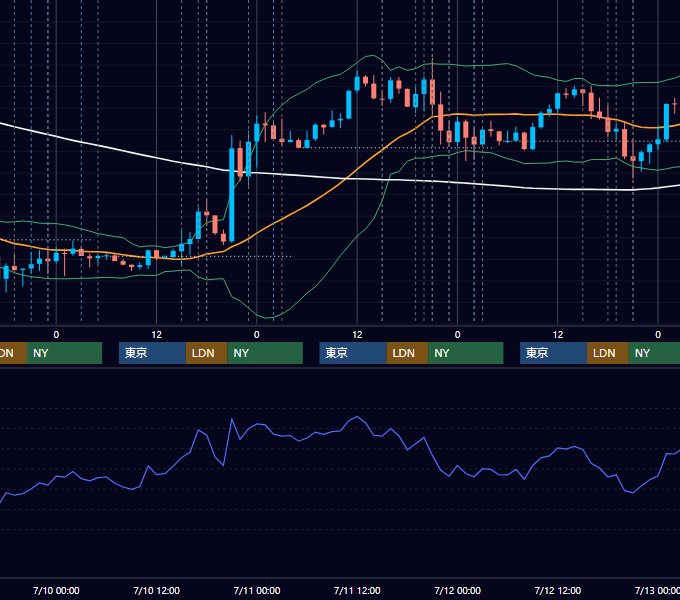Click the 7/12 12:00 date label
The image size is (680, 600).
(x=558, y=590)
